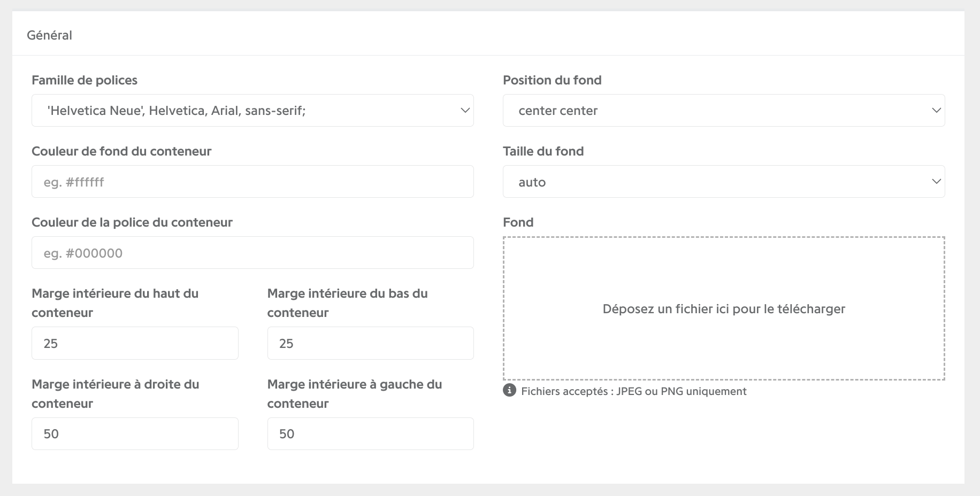
Task: Focus the container background color field
Action: [252, 182]
